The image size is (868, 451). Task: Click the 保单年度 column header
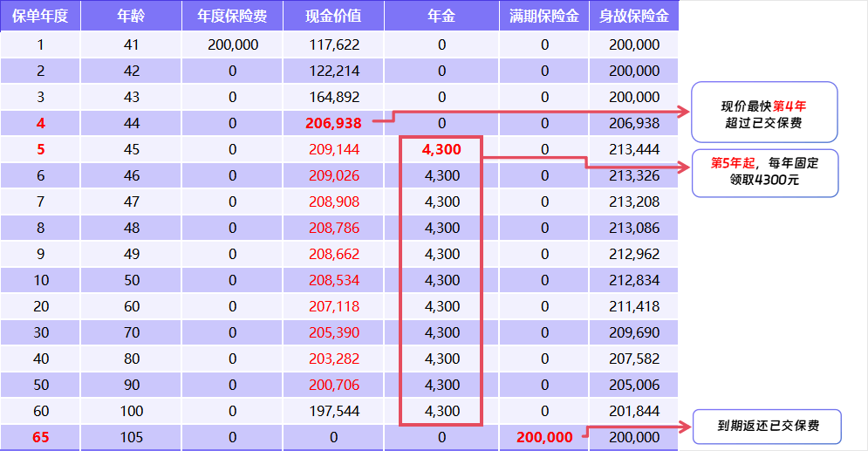point(40,16)
